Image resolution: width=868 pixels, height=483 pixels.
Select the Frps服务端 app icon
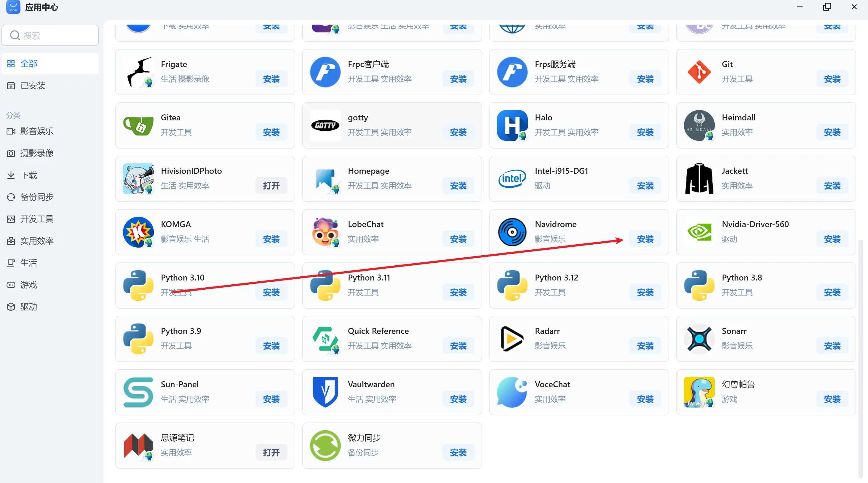(512, 72)
